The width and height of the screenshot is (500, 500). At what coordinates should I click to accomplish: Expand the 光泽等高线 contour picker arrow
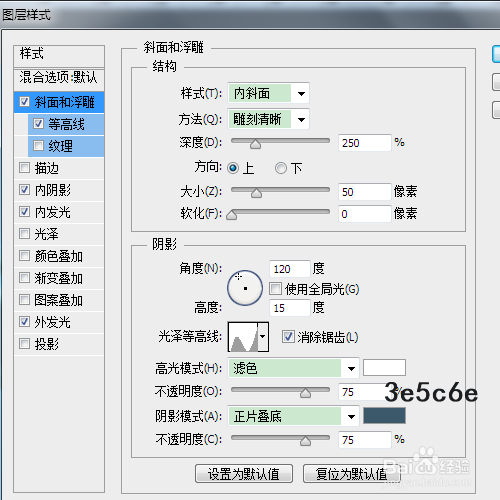pos(263,337)
